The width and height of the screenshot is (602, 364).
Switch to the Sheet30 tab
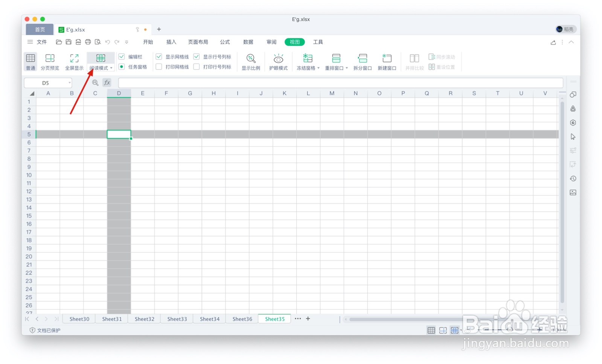tap(79, 319)
